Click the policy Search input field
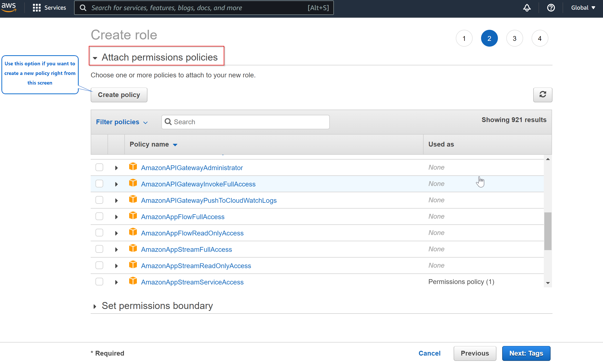This screenshot has height=364, width=603. click(245, 122)
